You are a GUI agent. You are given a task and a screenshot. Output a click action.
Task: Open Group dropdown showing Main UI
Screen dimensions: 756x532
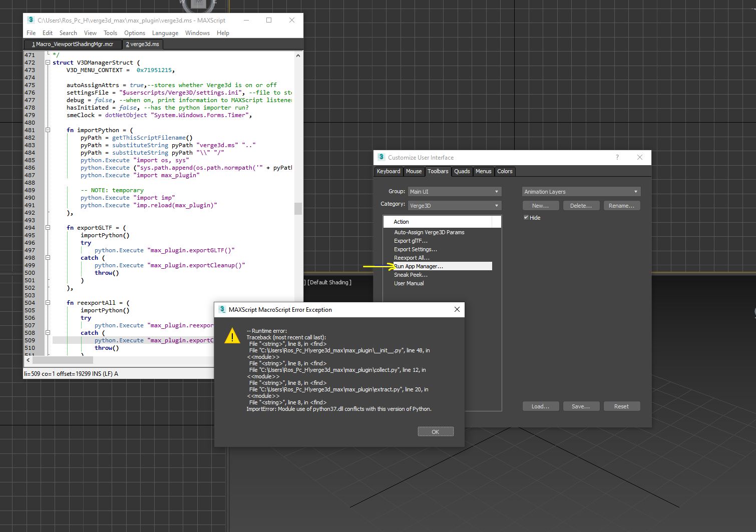(454, 192)
